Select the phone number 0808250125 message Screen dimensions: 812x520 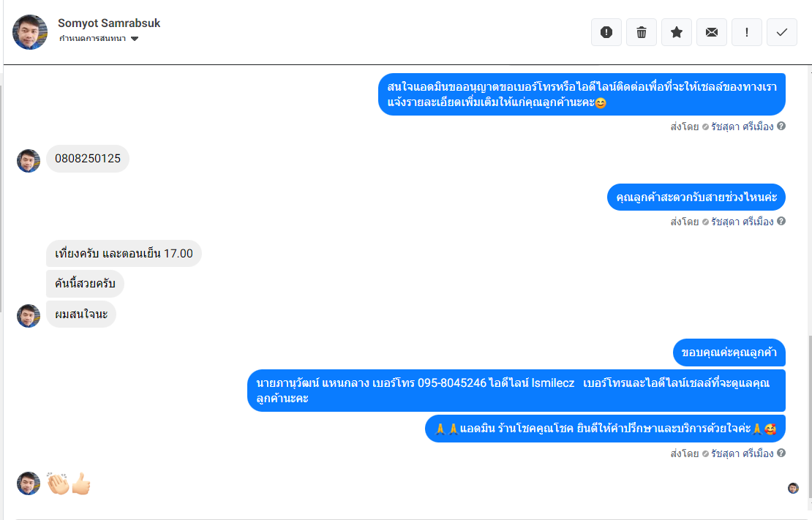[88, 159]
